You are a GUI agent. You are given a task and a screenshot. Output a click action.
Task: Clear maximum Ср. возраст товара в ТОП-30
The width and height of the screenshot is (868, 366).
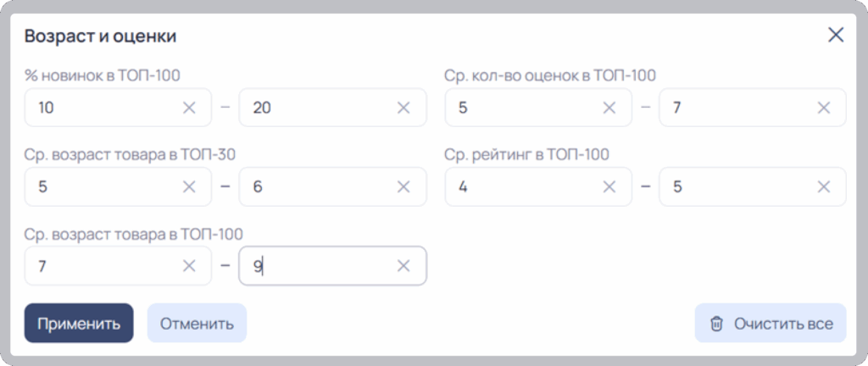403,187
